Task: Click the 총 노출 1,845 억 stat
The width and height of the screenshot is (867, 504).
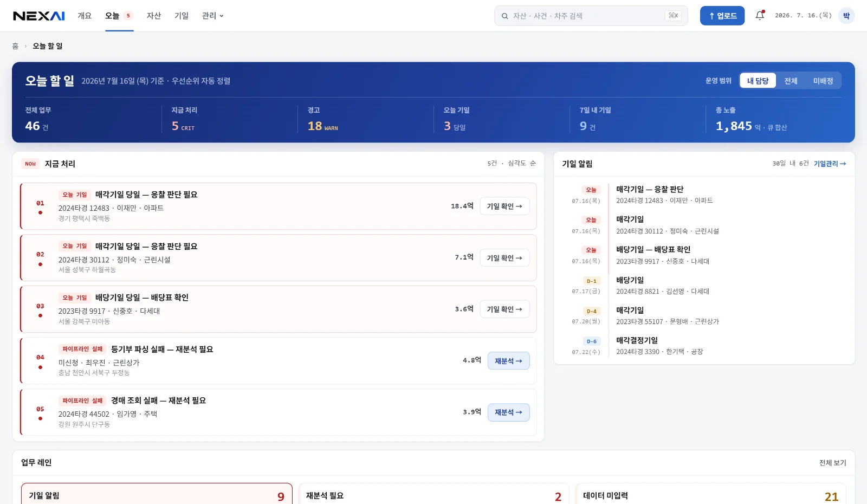Action: click(x=774, y=119)
